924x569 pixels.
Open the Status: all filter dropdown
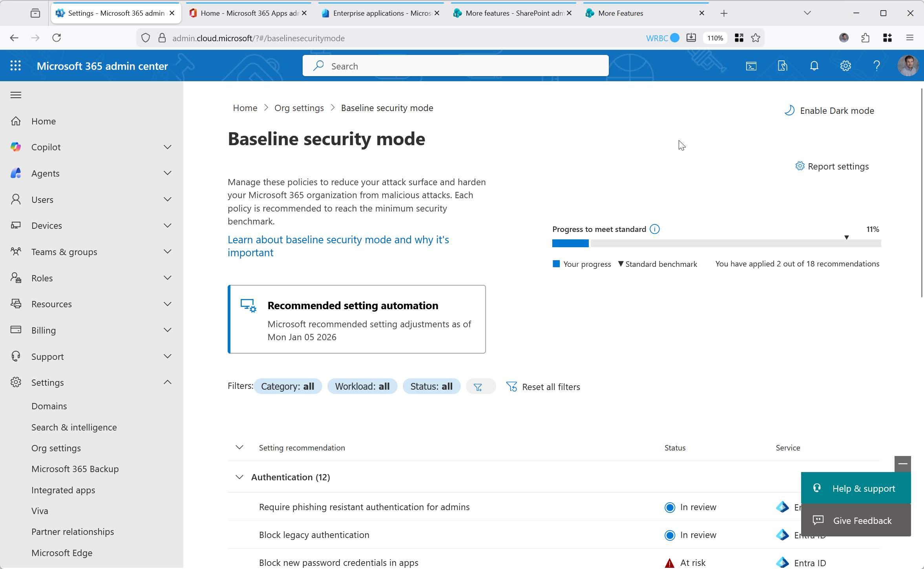pyautogui.click(x=431, y=387)
